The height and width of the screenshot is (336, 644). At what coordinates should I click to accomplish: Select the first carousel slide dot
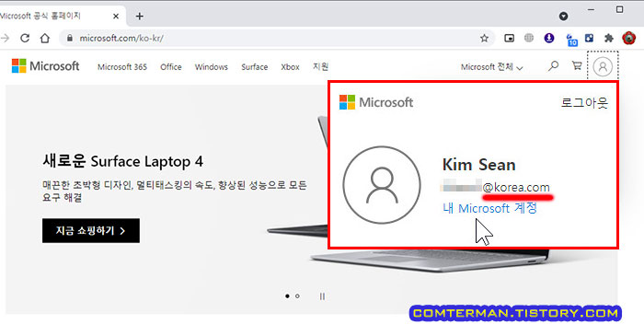pyautogui.click(x=287, y=296)
